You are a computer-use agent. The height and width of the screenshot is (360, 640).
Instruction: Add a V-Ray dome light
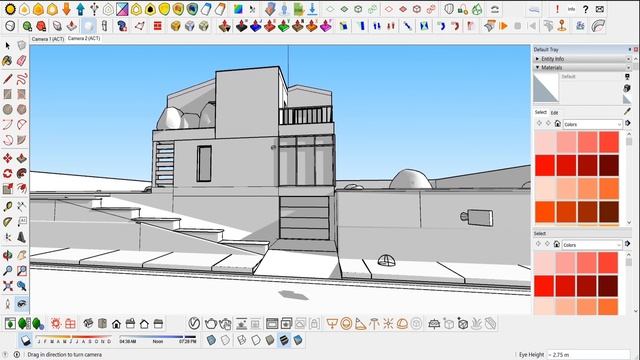402,324
